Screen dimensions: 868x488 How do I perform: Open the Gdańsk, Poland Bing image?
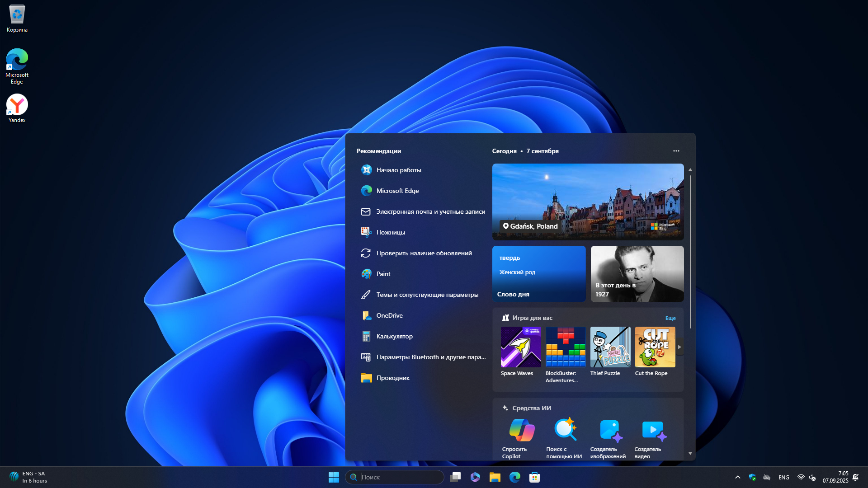tap(588, 202)
